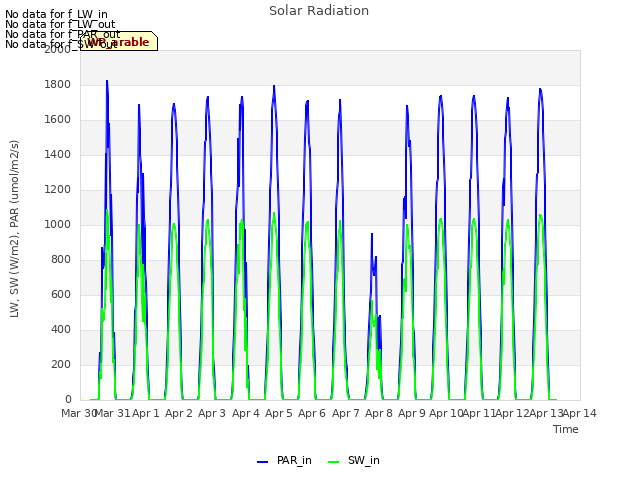This screenshot has height=480, width=640.
Task: Click the 0 y-axis tick label
Action: (x=68, y=400)
